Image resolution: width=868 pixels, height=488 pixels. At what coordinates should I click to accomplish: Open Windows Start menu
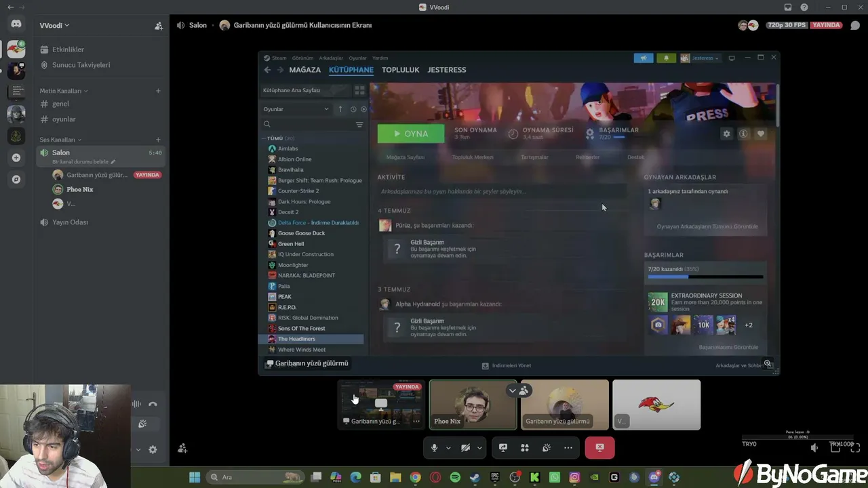[x=195, y=477]
